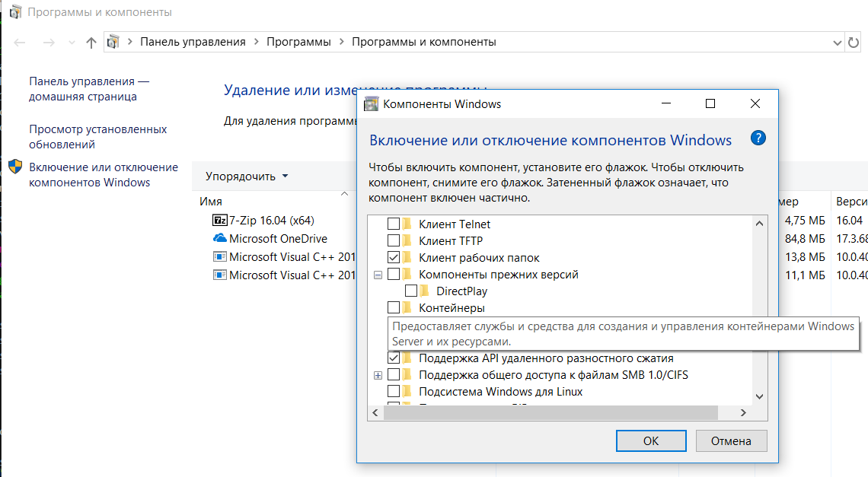Click the Microsoft OneDrive cloud icon
Viewport: 868px width, 477px height.
[220, 238]
